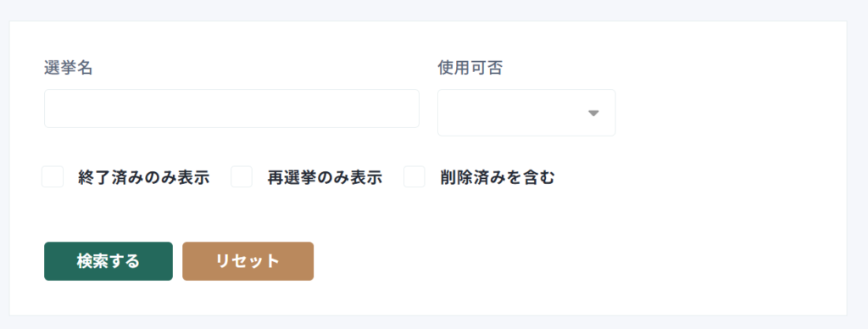Check the 削除済みを含む checkbox
This screenshot has height=329, width=868.
(414, 176)
